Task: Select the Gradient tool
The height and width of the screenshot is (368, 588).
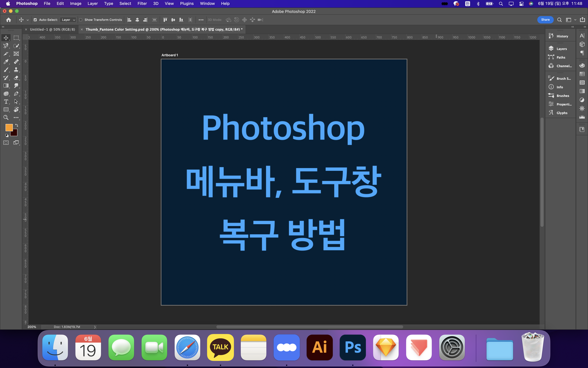Action: (x=6, y=86)
